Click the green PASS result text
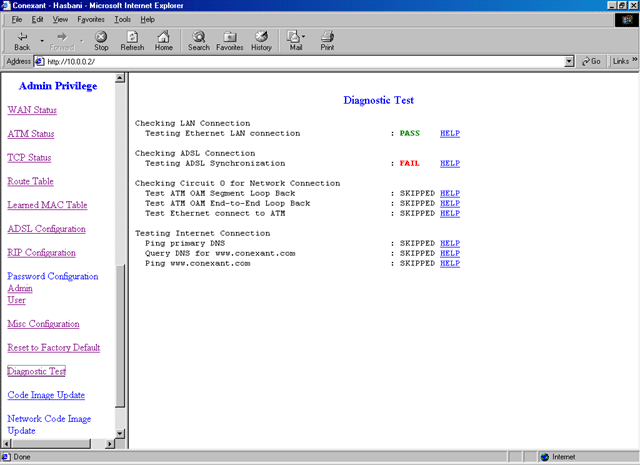The height and width of the screenshot is (465, 640). click(409, 133)
